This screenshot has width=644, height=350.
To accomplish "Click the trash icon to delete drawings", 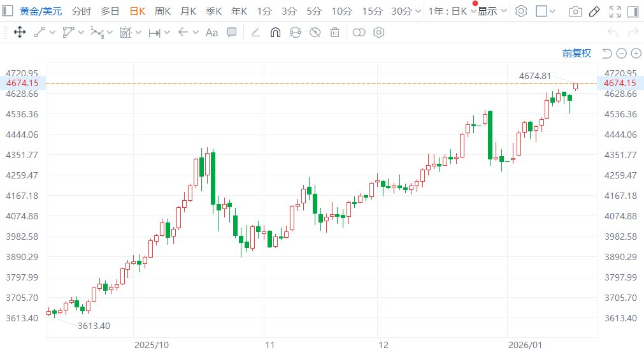I will 335,32.
